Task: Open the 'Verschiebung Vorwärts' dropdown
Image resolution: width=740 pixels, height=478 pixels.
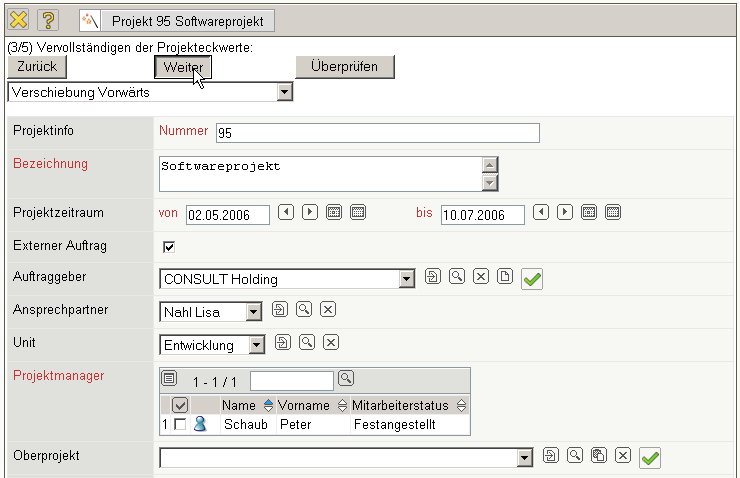Action: tap(285, 92)
